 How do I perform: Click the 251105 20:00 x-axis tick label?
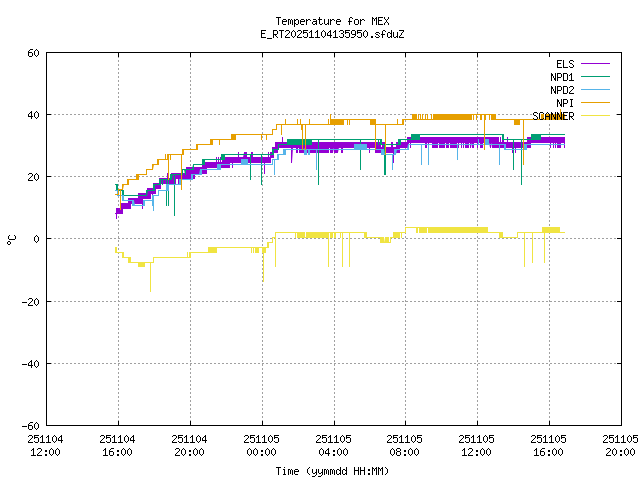(619, 445)
